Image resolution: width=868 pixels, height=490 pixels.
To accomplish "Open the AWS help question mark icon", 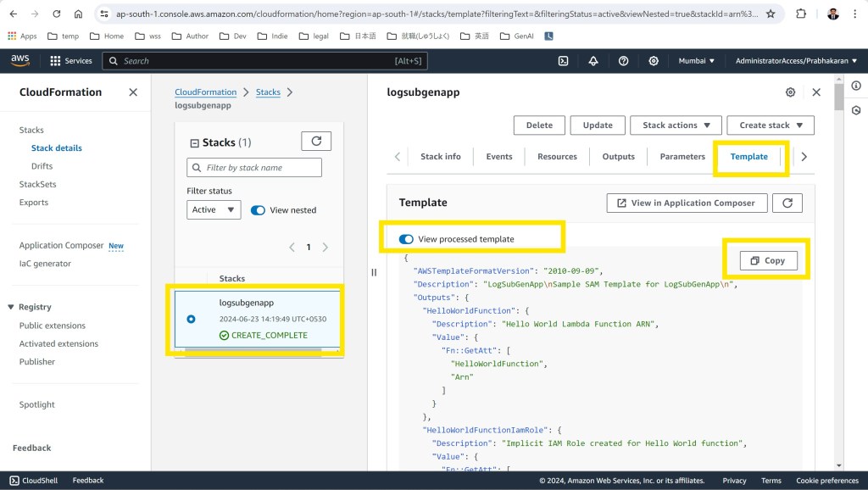I will click(623, 61).
